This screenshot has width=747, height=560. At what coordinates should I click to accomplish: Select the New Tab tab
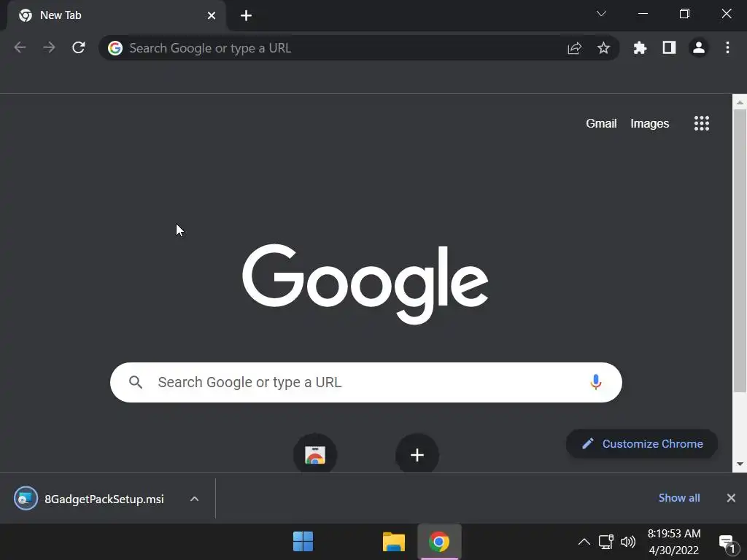tap(117, 16)
